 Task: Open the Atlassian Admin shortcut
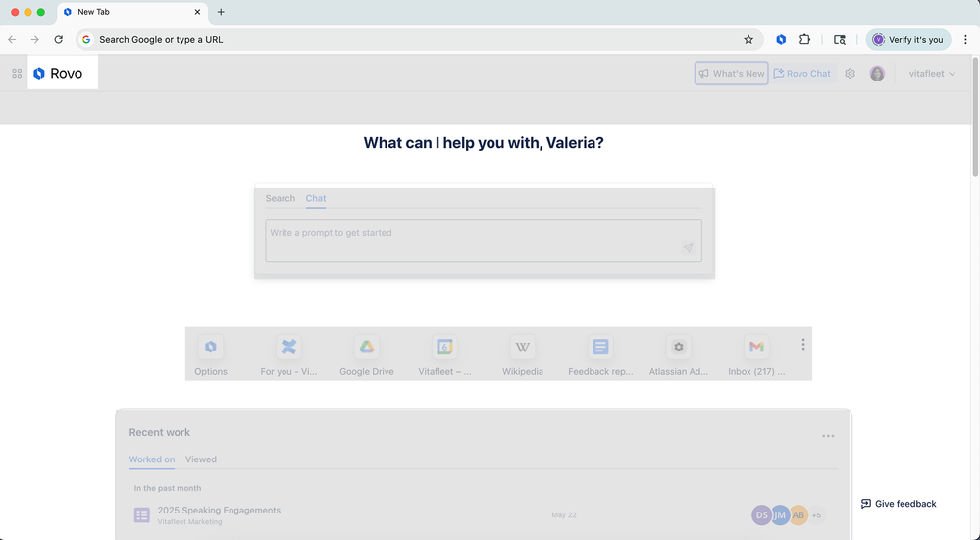[679, 355]
